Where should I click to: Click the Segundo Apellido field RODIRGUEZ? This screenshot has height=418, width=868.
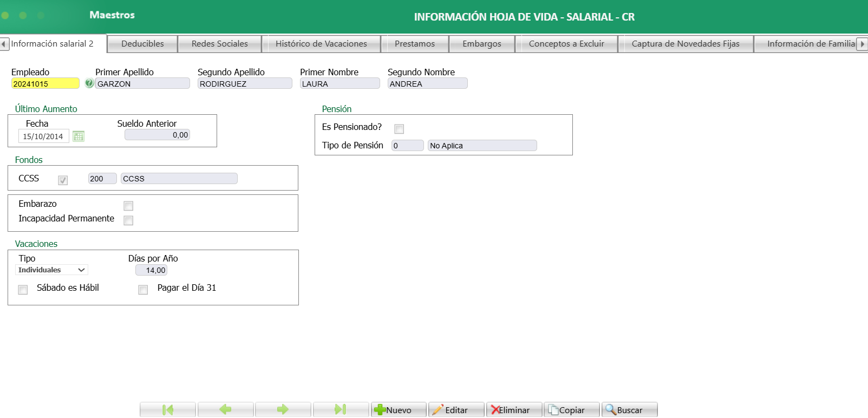(245, 83)
